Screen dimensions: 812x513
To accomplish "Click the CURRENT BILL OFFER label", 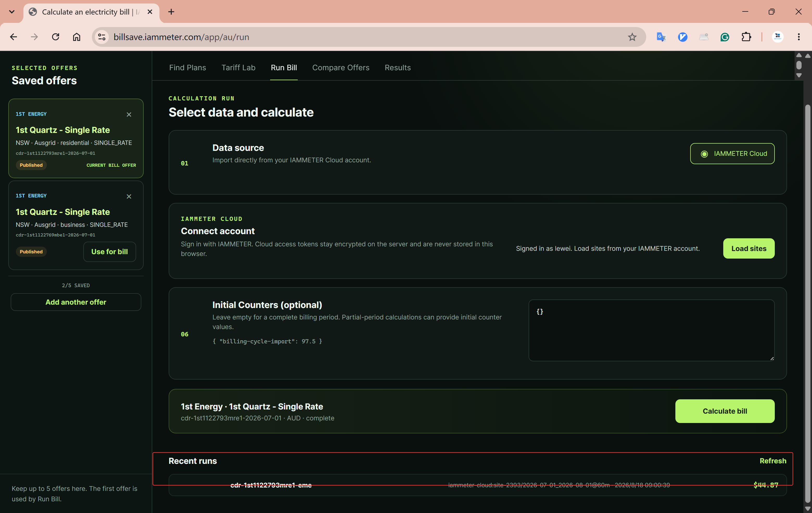I will tap(111, 165).
